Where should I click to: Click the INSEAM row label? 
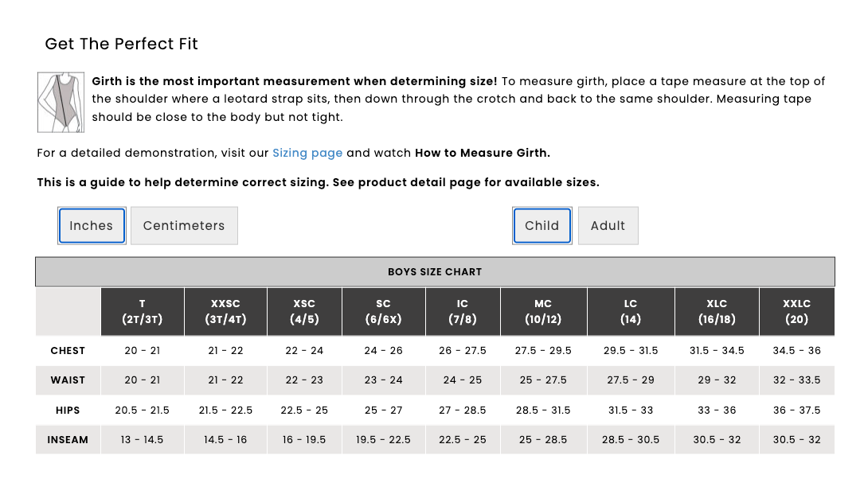pyautogui.click(x=68, y=440)
